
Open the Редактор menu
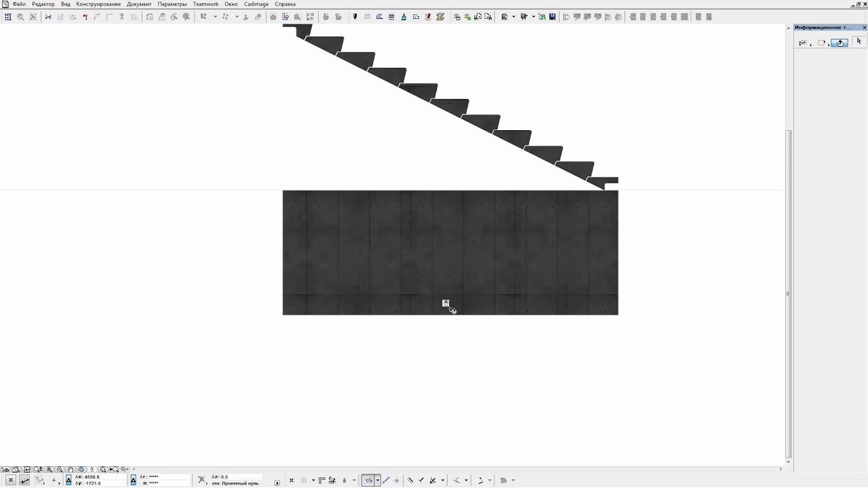click(43, 4)
